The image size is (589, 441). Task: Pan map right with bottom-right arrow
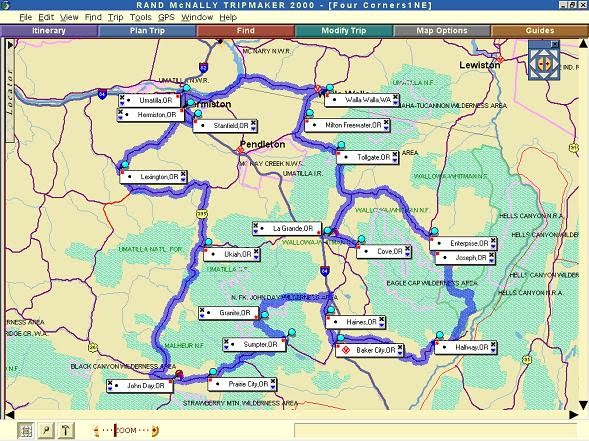coord(574,415)
